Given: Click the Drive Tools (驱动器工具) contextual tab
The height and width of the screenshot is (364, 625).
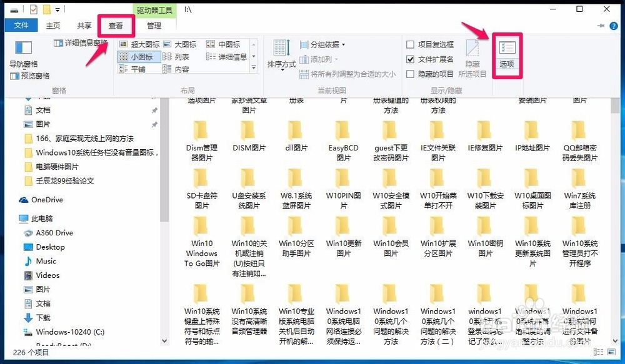Looking at the screenshot, I should pyautogui.click(x=154, y=10).
